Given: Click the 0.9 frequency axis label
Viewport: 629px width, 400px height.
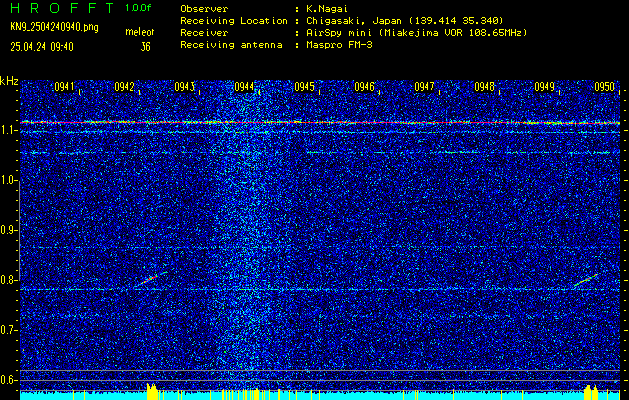Looking at the screenshot, I should pos(7,230).
